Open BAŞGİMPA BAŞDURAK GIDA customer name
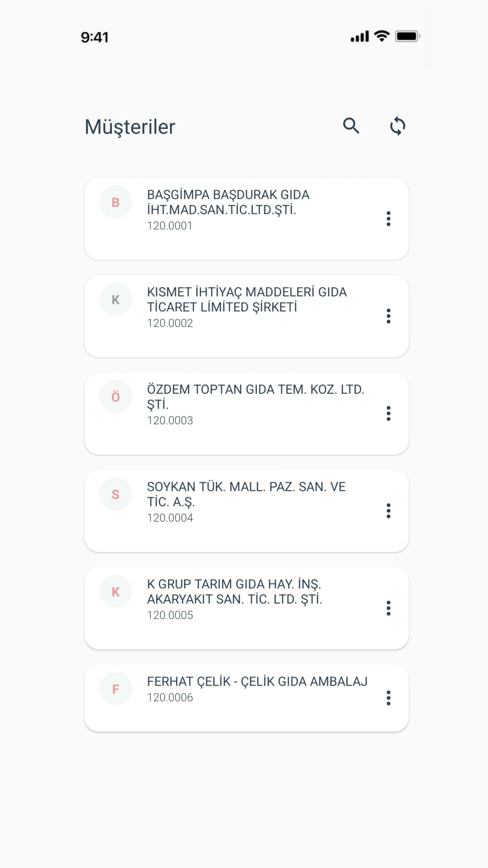The height and width of the screenshot is (868, 488). tap(228, 202)
